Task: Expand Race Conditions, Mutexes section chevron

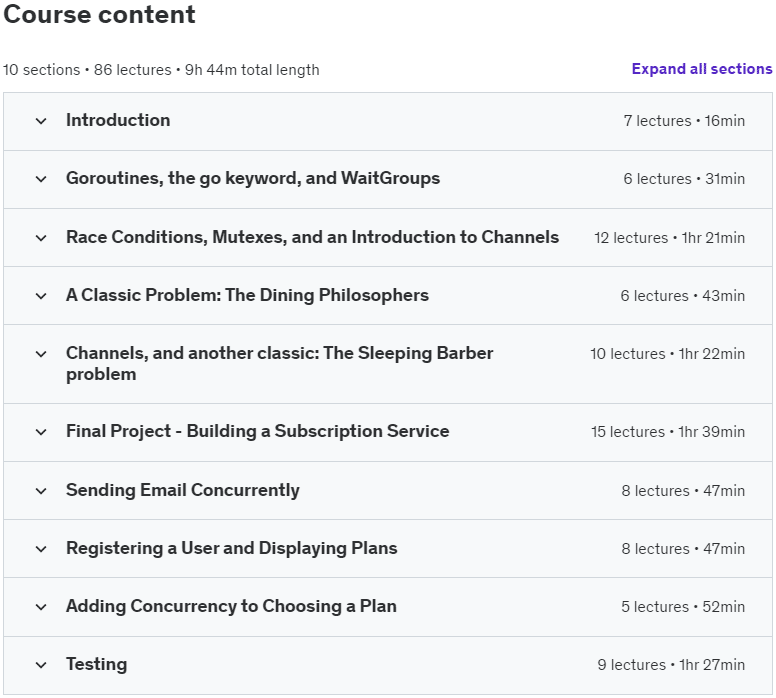Action: 41,238
